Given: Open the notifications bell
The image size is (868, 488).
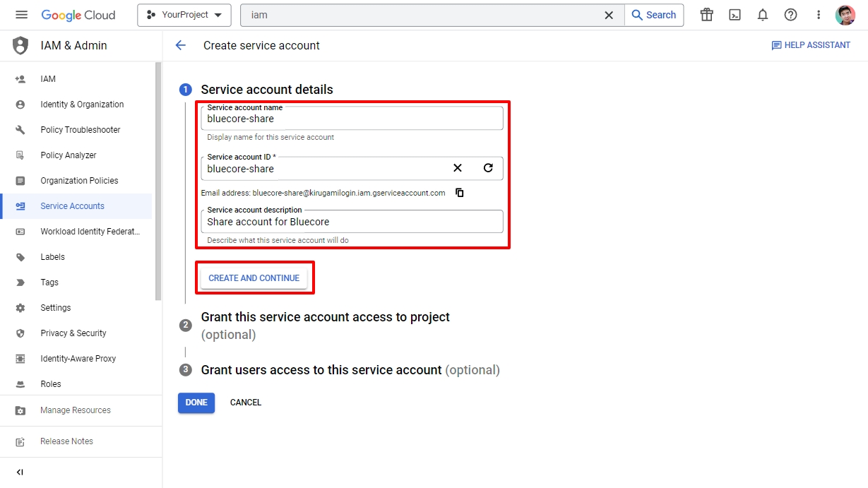Looking at the screenshot, I should 763,15.
